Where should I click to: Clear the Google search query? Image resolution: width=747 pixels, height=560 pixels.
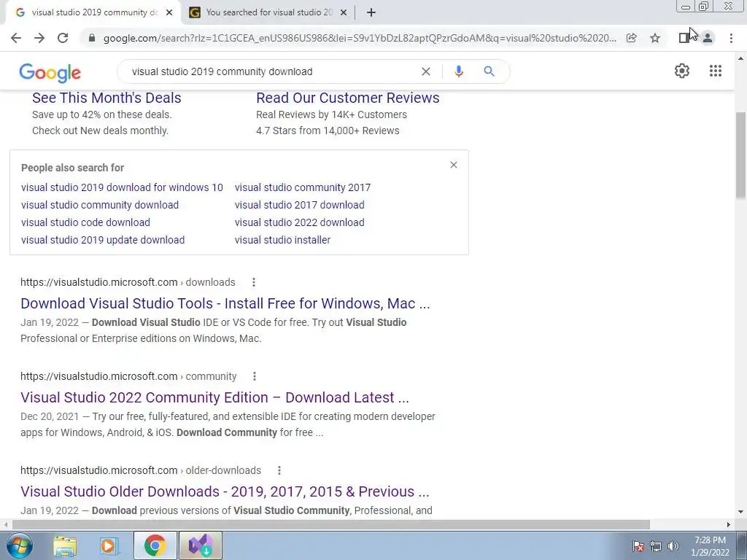pyautogui.click(x=426, y=71)
